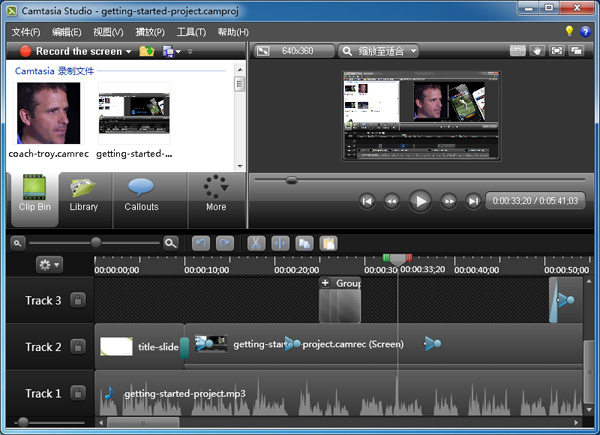
Task: Click the track height slider handle
Action: [x=23, y=422]
